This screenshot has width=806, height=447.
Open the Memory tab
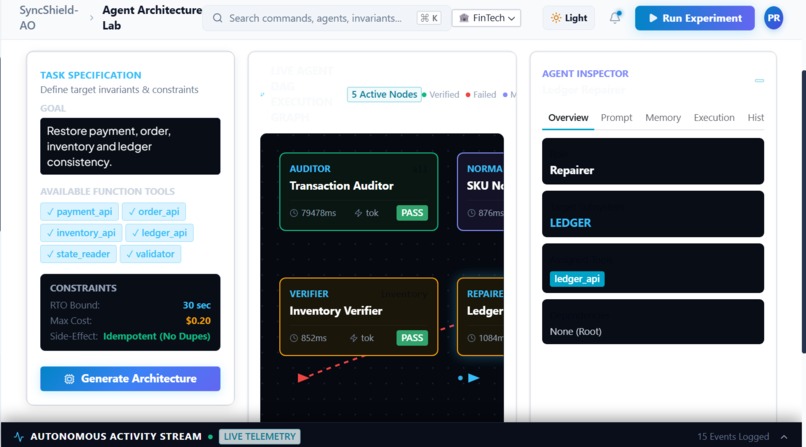coord(663,118)
